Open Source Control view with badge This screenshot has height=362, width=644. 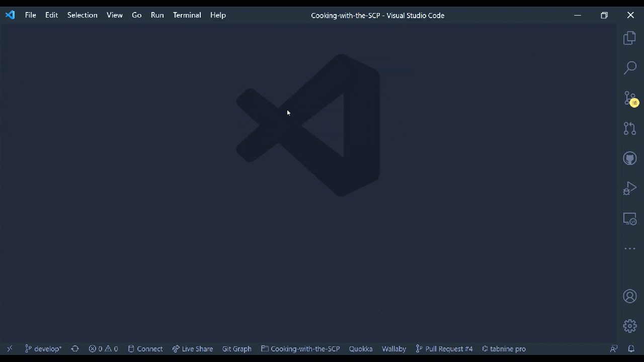630,99
